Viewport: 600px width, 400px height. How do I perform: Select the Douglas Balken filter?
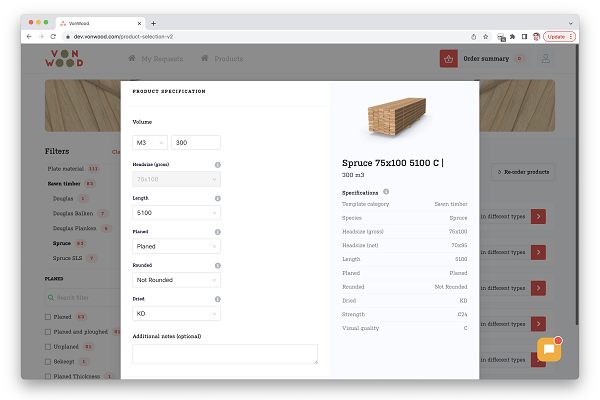(x=73, y=213)
